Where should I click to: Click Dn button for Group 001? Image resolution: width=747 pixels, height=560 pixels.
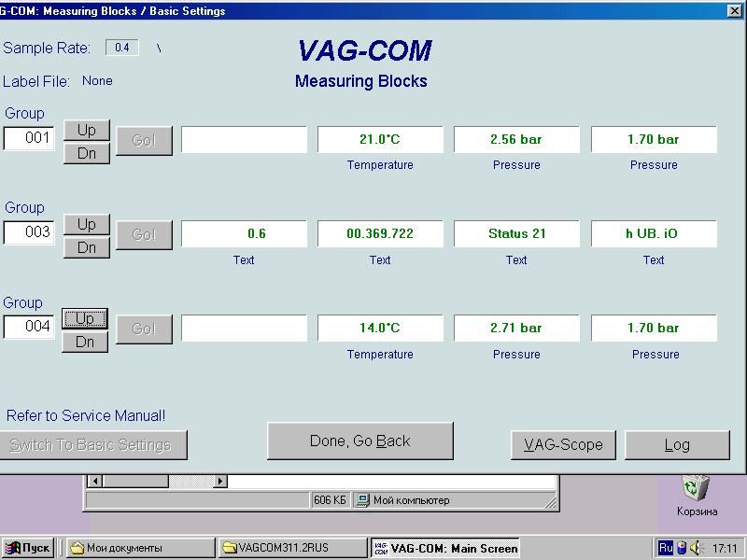click(x=86, y=153)
